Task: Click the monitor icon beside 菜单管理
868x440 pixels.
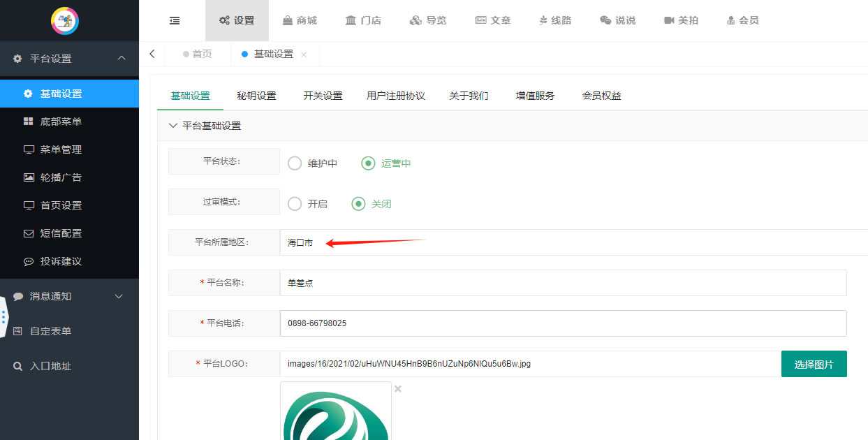Action: click(x=29, y=149)
